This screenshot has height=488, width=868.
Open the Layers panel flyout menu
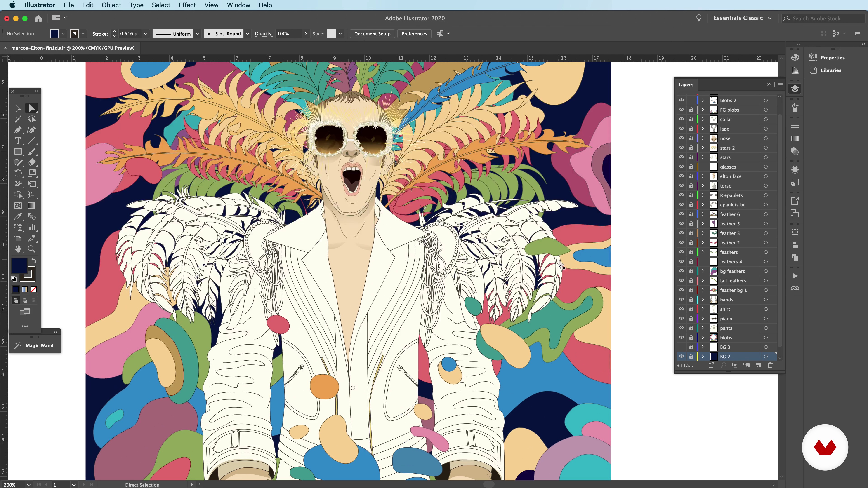pos(780,84)
